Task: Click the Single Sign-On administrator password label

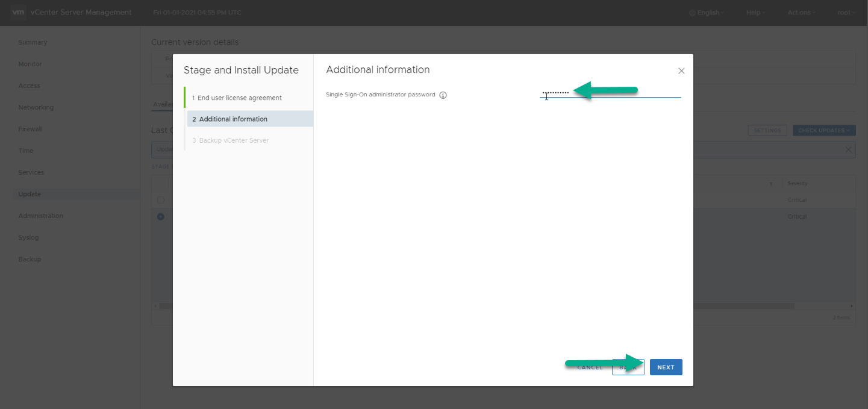Action: pyautogui.click(x=380, y=95)
